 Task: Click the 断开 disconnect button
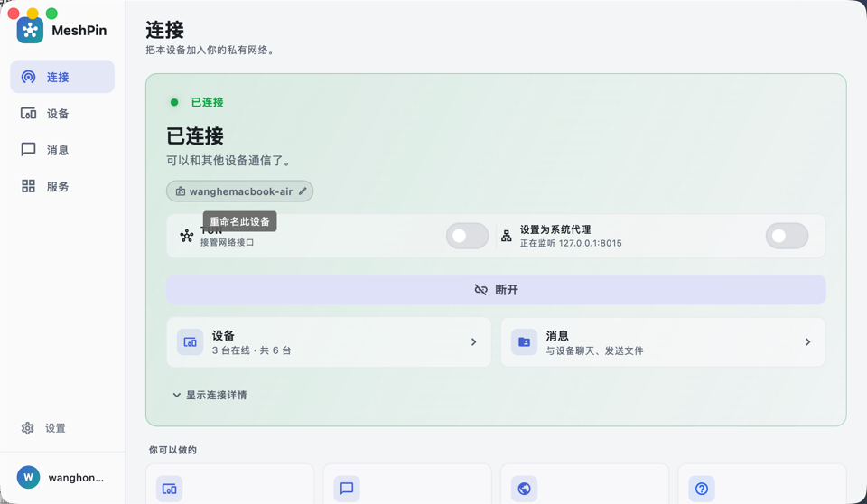(x=496, y=289)
